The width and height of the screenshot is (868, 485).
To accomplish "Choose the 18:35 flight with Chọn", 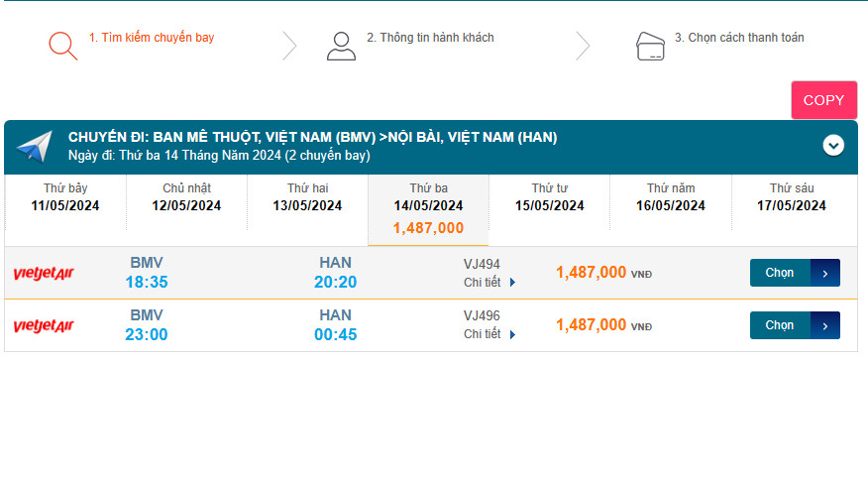I will (780, 273).
